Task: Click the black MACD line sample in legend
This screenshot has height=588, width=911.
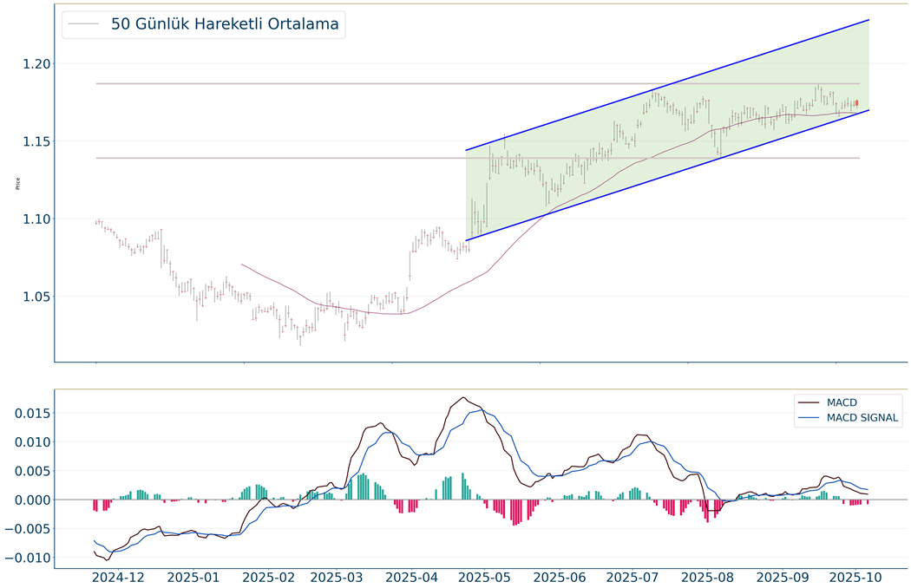Action: 809,402
